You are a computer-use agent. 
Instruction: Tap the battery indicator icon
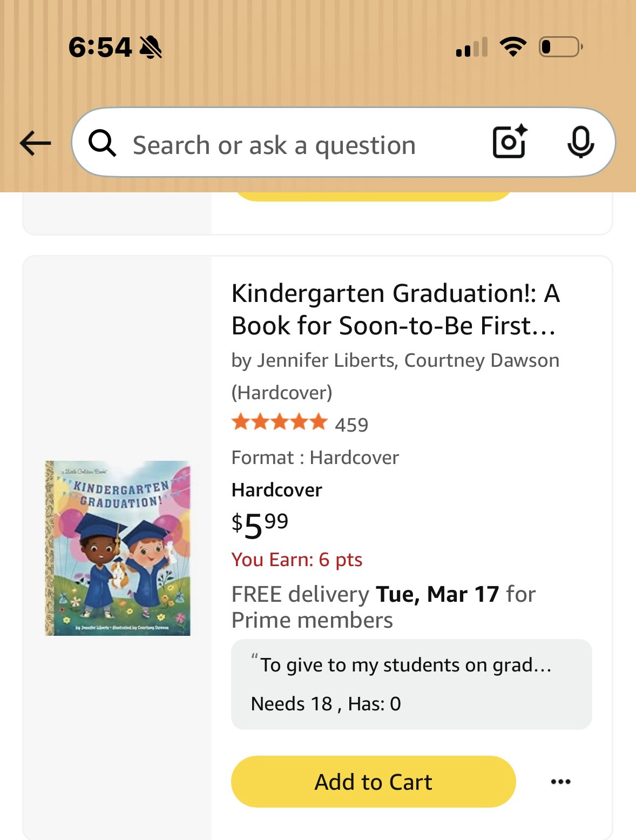pos(560,47)
